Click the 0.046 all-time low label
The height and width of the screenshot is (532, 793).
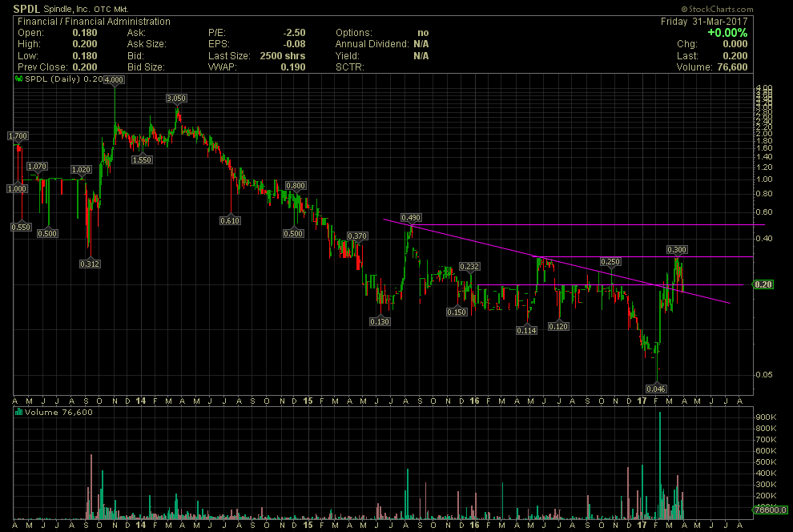pyautogui.click(x=656, y=389)
